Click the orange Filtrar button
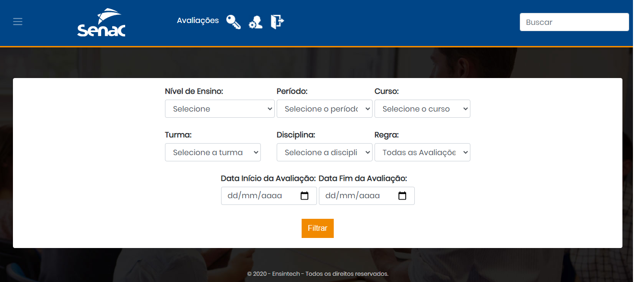The width and height of the screenshot is (644, 282). [x=317, y=228]
